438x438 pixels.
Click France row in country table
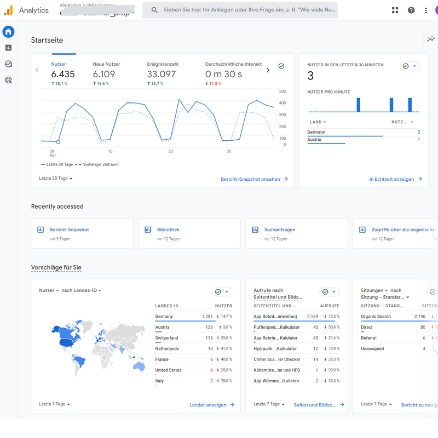click(193, 359)
